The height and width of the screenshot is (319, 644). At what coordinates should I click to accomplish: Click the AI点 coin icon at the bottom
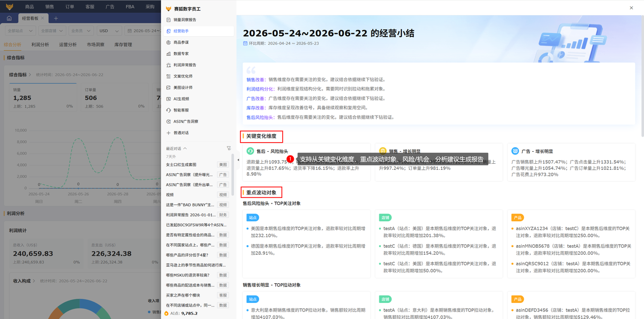166,313
